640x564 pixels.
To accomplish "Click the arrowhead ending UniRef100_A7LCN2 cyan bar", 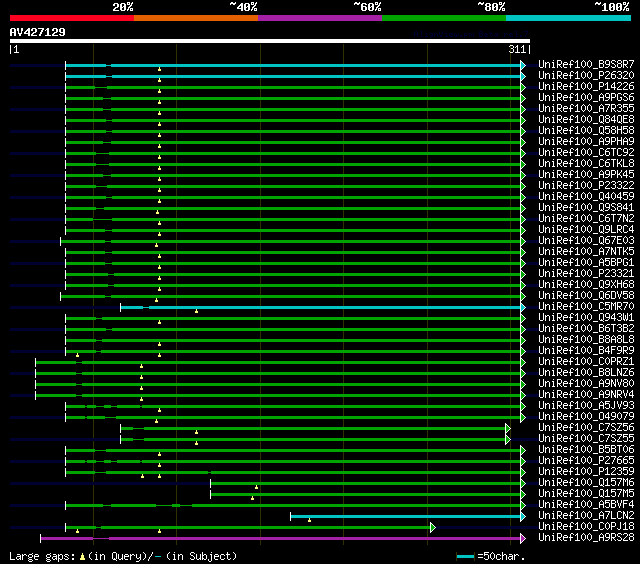I will pos(522,516).
